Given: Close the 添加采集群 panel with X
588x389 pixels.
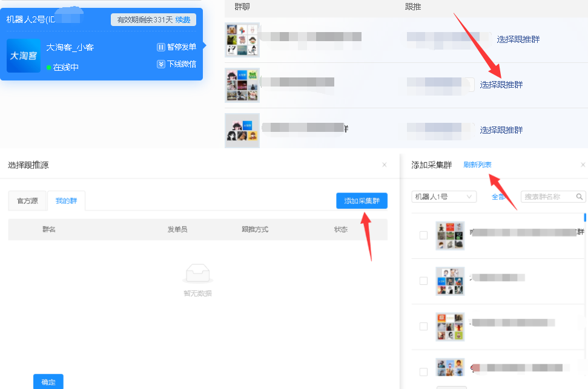Looking at the screenshot, I should point(583,165).
